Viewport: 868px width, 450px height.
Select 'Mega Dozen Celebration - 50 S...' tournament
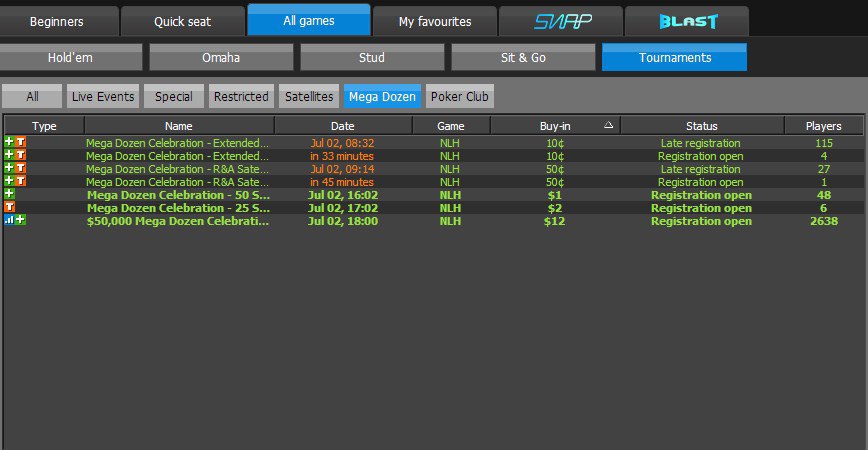coord(178,195)
